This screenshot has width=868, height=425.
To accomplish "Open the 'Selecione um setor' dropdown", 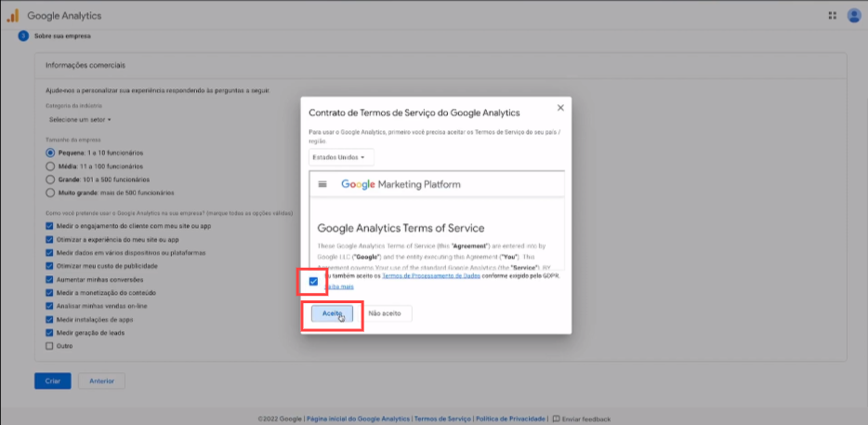I will [x=80, y=119].
